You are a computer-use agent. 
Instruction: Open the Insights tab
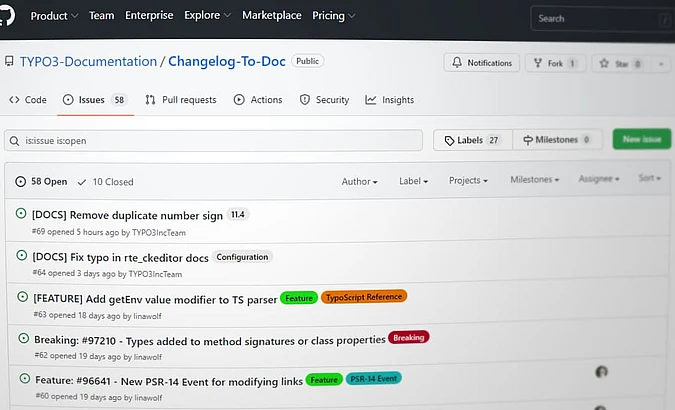point(390,100)
